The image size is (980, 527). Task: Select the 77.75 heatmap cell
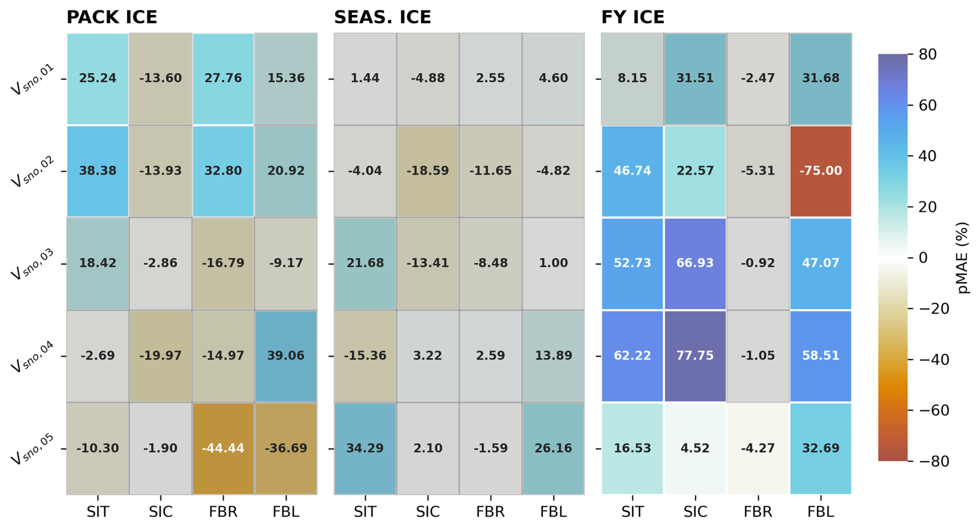pyautogui.click(x=695, y=355)
